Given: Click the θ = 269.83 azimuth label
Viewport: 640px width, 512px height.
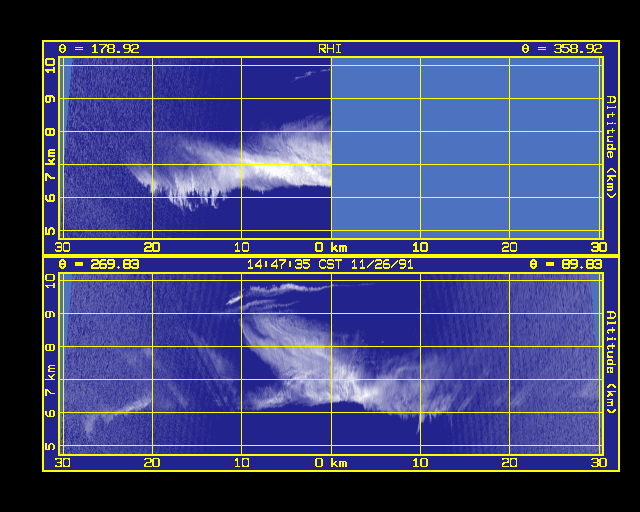Looking at the screenshot, I should coord(99,264).
